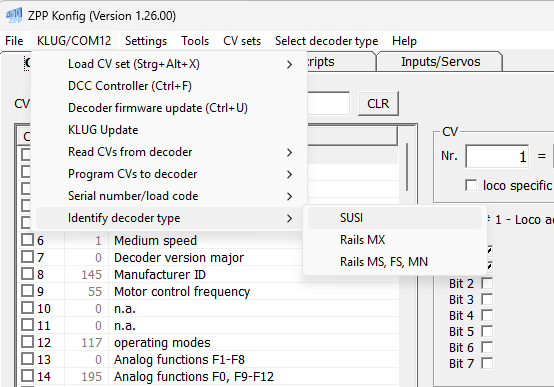Choose Decoder firmware update entry
Image resolution: width=554 pixels, height=387 pixels.
coord(169,108)
